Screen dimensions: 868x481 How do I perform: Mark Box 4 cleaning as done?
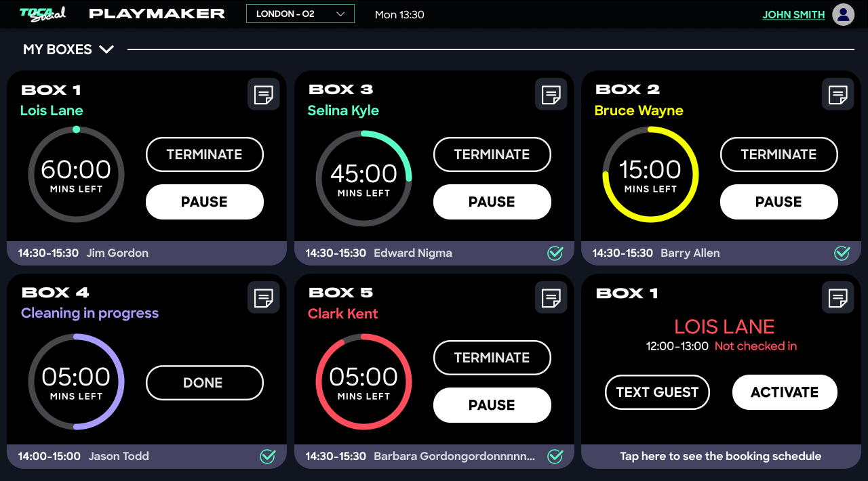click(204, 383)
